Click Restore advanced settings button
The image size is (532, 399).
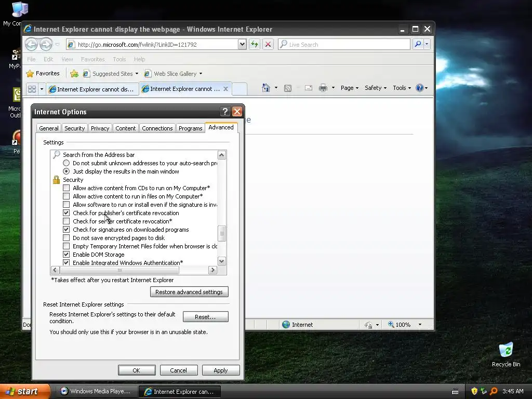coord(189,292)
